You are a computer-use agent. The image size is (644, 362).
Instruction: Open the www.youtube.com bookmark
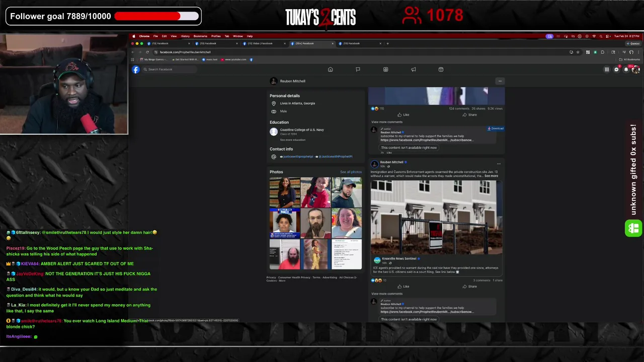pyautogui.click(x=234, y=59)
